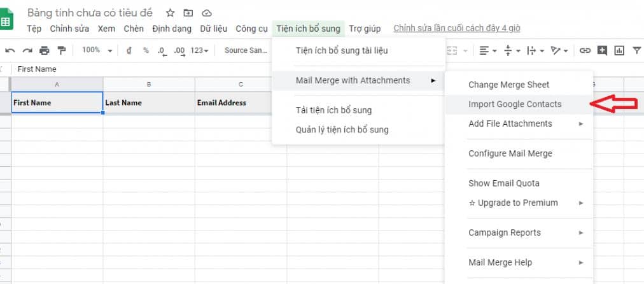Open the Xem menu
644x284 pixels.
point(106,29)
